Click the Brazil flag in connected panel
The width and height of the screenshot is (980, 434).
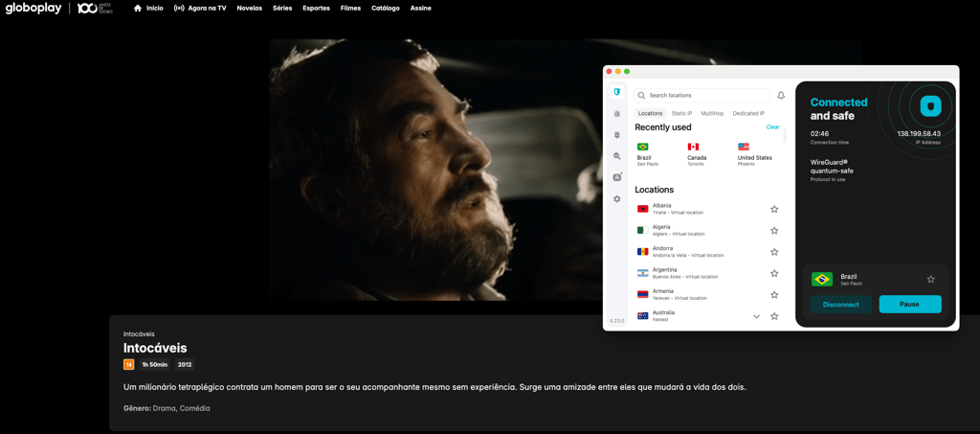[822, 280]
